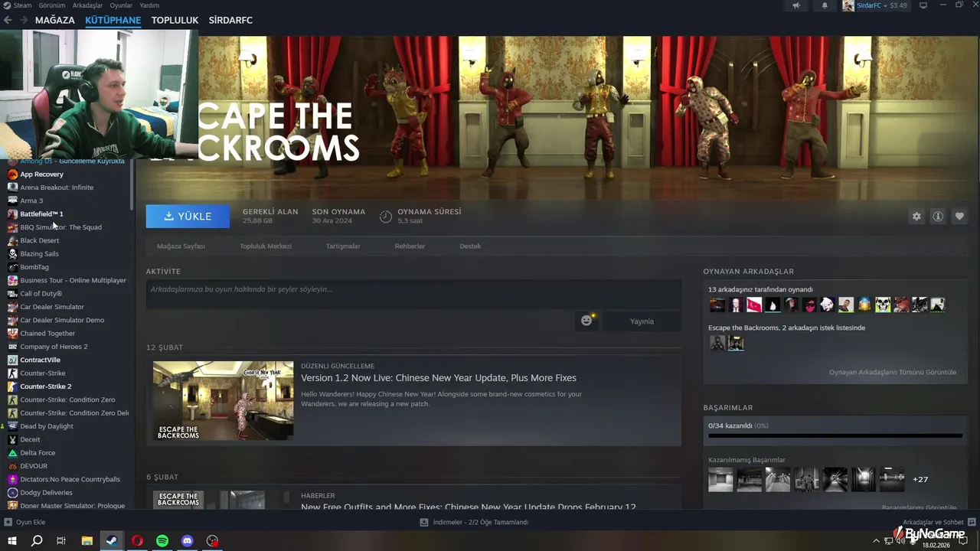This screenshot has width=980, height=551.
Task: Open the Rehberler link
Action: (x=410, y=246)
